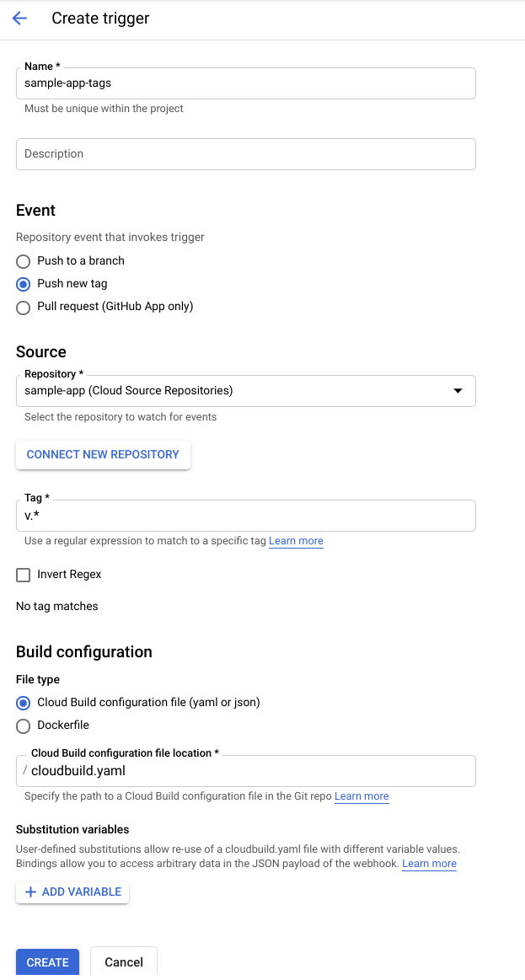Image resolution: width=525 pixels, height=980 pixels.
Task: Enable the Invert Regex checkbox
Action: pos(24,575)
